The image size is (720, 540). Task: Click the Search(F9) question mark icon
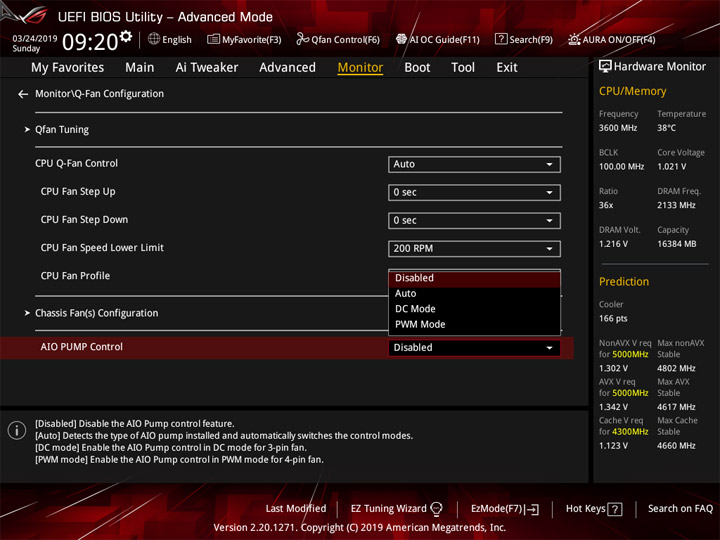tap(501, 39)
